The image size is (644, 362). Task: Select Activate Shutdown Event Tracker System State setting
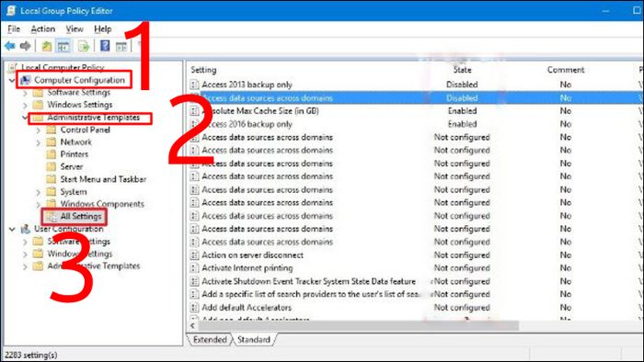pos(308,281)
